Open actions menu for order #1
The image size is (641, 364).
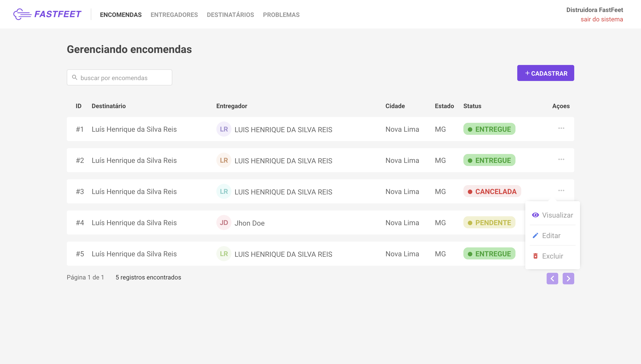tap(561, 129)
